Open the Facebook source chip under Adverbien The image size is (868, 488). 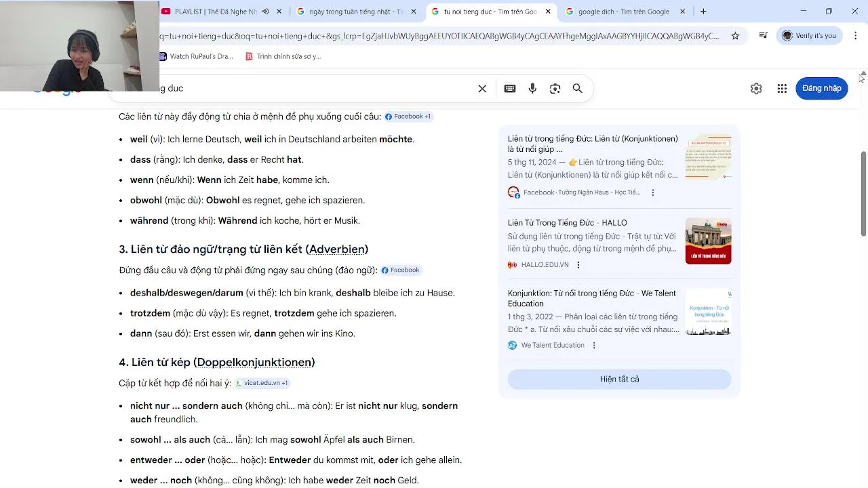[401, 270]
